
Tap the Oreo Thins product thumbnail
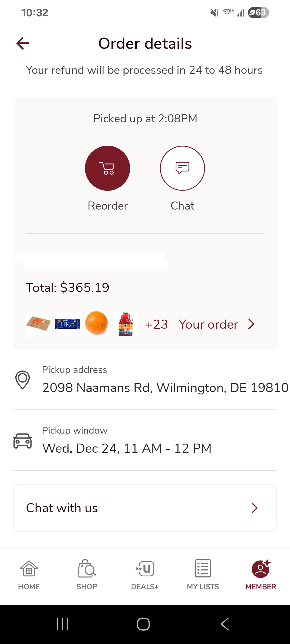point(68,324)
